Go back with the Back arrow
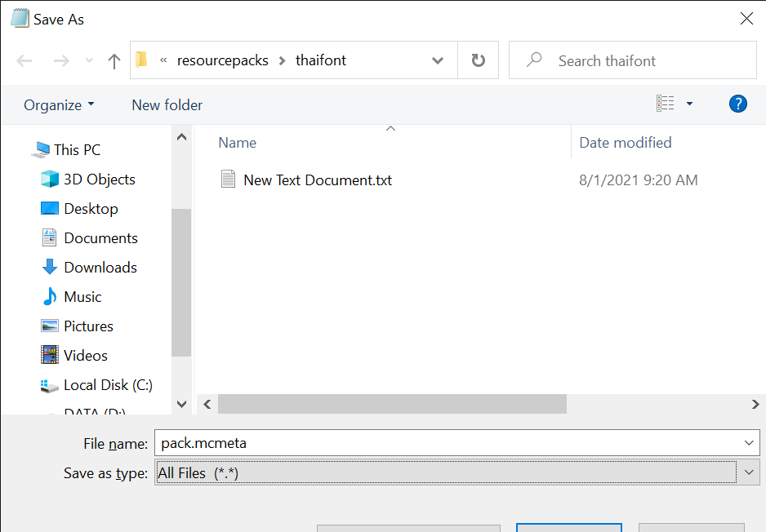Viewport: 766px width, 532px height. tap(24, 60)
